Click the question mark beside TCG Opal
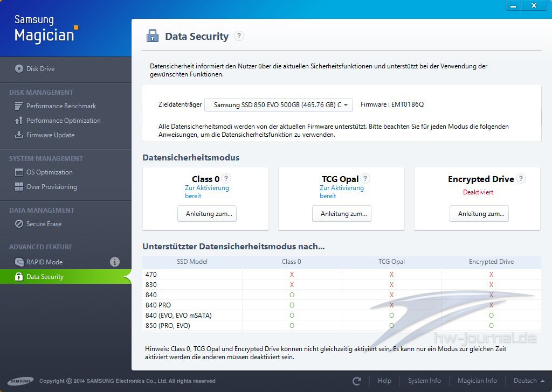 point(365,179)
